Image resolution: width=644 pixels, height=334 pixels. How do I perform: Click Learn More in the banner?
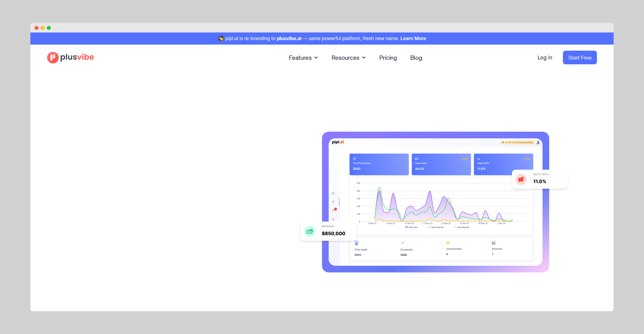click(413, 39)
